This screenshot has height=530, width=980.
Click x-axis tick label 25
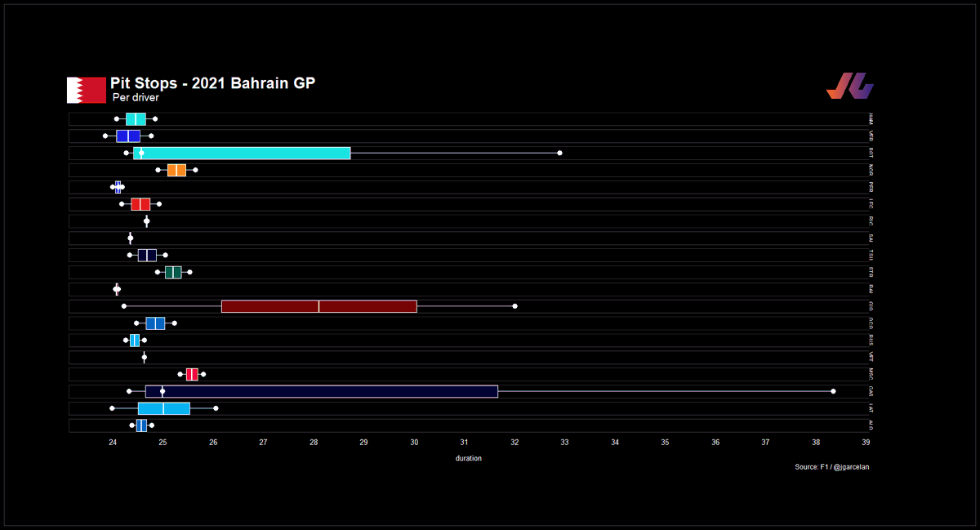tap(163, 442)
